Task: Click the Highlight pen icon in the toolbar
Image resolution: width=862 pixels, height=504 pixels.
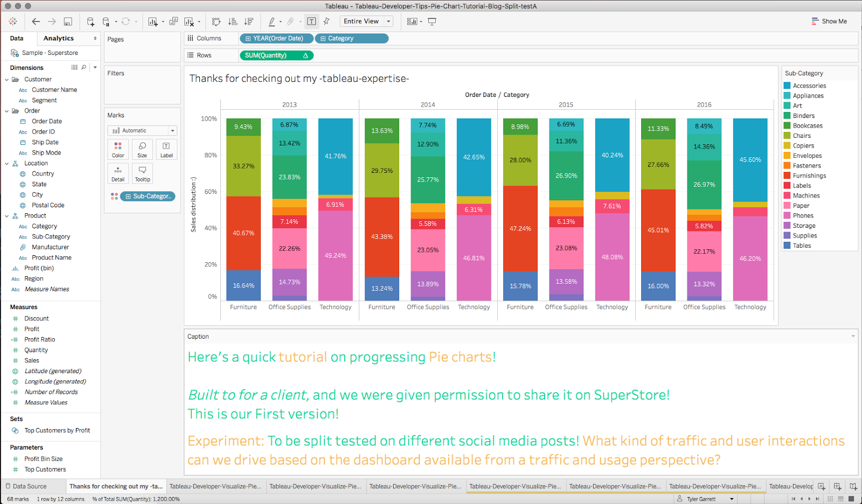Action: click(273, 21)
